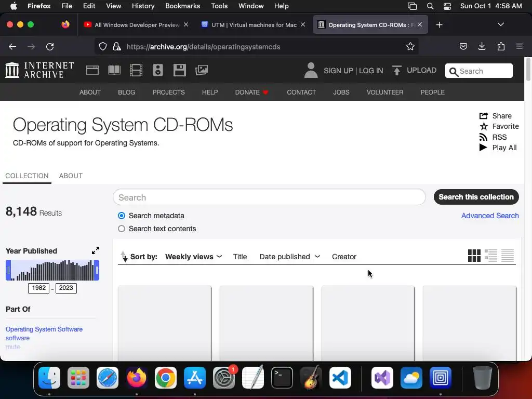532x399 pixels.
Task: Toggle sort direction arrows
Action: [124, 257]
